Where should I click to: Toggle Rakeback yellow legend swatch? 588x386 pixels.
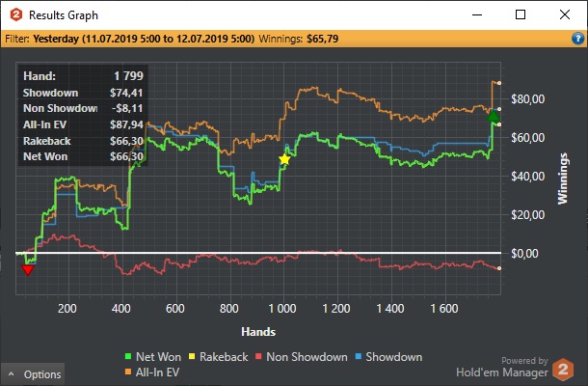pos(192,356)
